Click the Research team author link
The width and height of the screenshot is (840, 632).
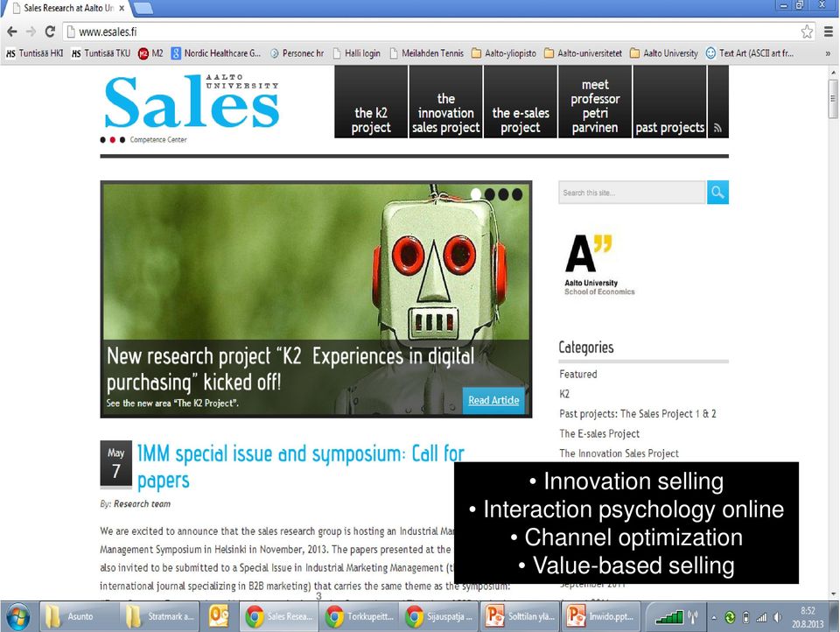(142, 504)
